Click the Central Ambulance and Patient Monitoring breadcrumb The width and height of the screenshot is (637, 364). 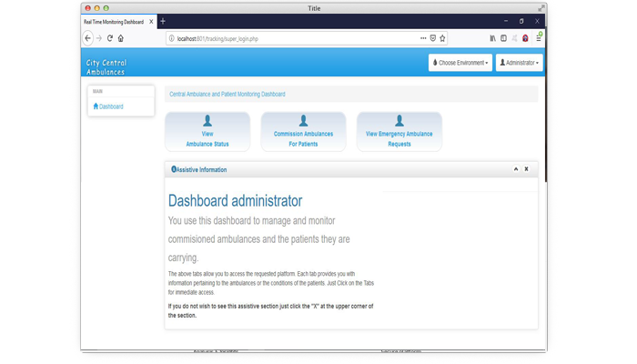click(227, 94)
